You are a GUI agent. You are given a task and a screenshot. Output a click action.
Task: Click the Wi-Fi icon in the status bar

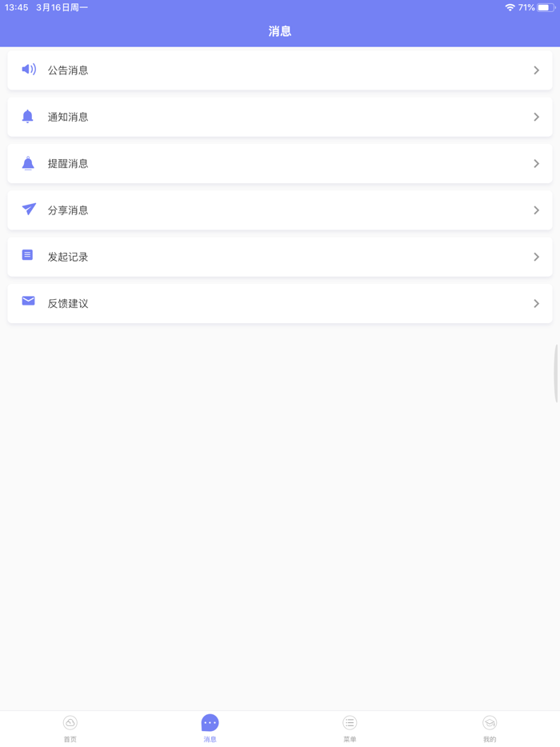coord(512,8)
